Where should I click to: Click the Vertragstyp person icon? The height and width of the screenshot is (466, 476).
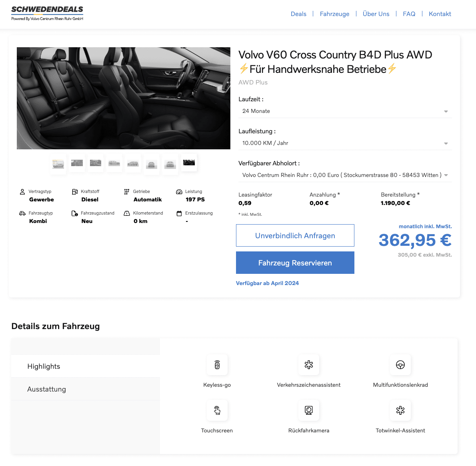22,192
